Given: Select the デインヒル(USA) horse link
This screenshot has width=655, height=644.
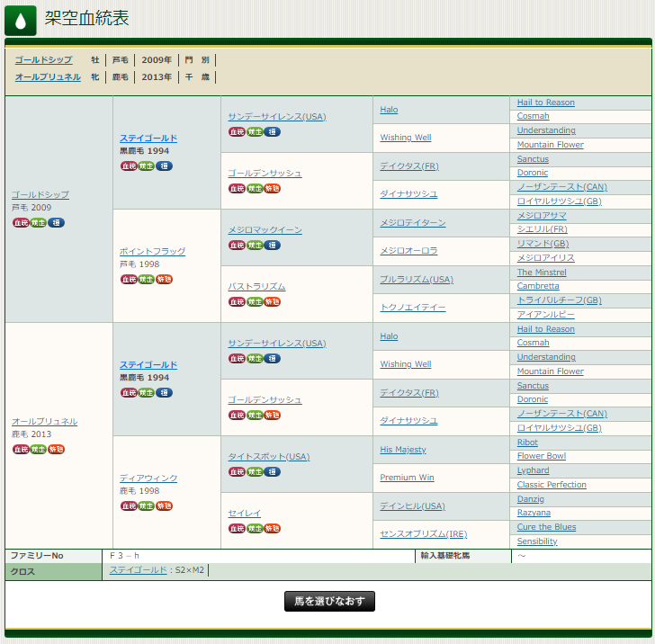Looking at the screenshot, I should [412, 506].
